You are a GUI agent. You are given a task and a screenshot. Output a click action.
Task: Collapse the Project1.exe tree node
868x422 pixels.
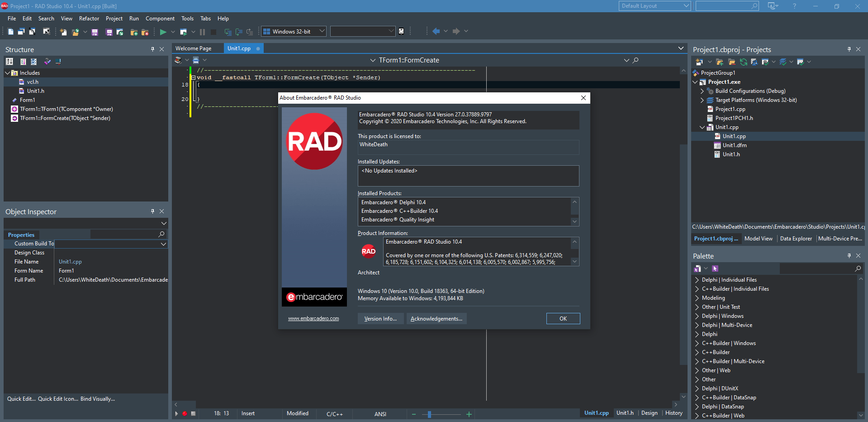[x=695, y=82]
